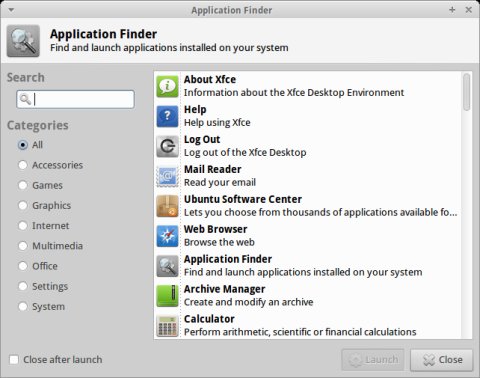The image size is (480, 378).
Task: Enable the Close after launch checkbox
Action: click(x=14, y=360)
